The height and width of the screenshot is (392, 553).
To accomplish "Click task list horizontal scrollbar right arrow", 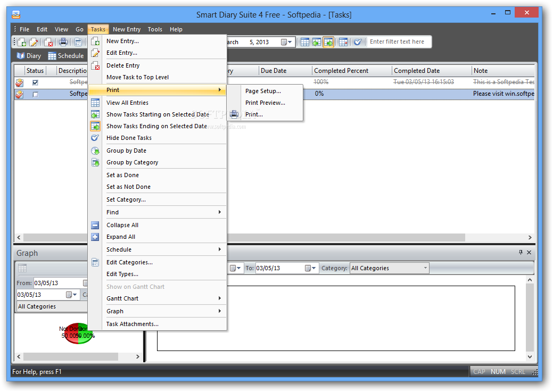I will [530, 238].
